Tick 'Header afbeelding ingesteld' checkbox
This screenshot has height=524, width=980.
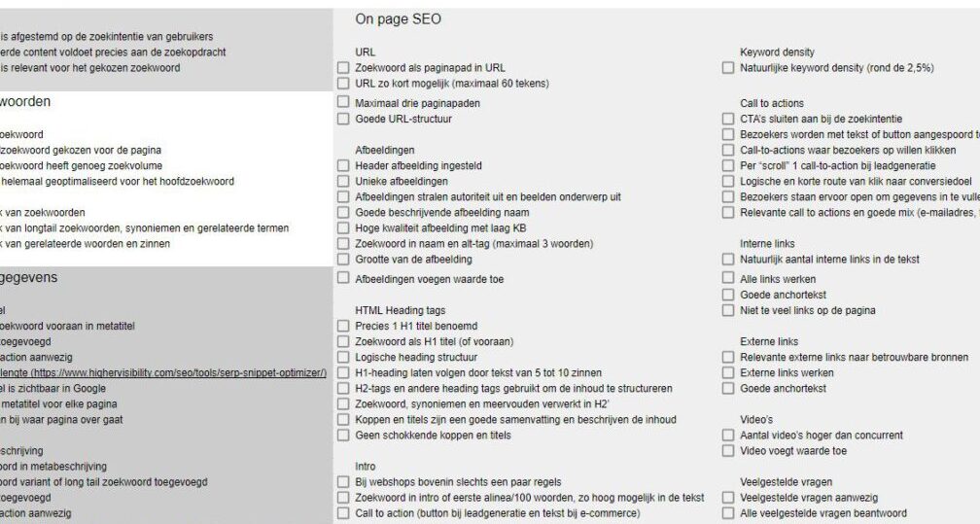[343, 165]
